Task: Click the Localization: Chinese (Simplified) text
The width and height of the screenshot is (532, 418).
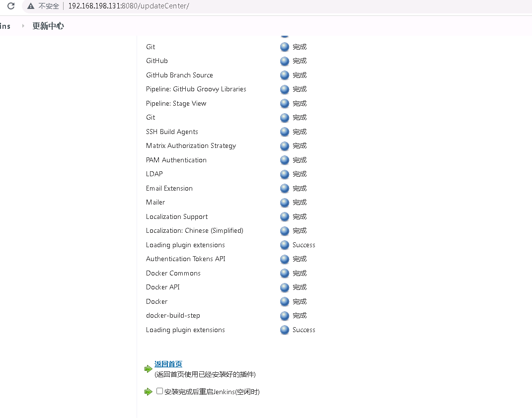Action: pyautogui.click(x=195, y=230)
